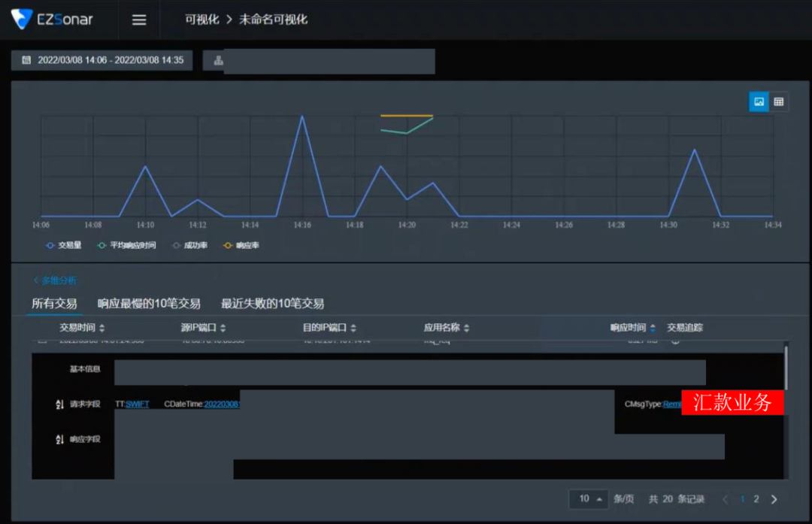Click the filter icon in the search bar
Image resolution: width=812 pixels, height=524 pixels.
point(217,61)
